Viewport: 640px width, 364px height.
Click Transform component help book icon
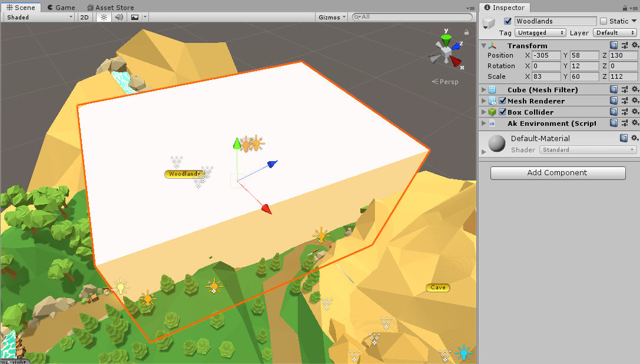tap(614, 45)
